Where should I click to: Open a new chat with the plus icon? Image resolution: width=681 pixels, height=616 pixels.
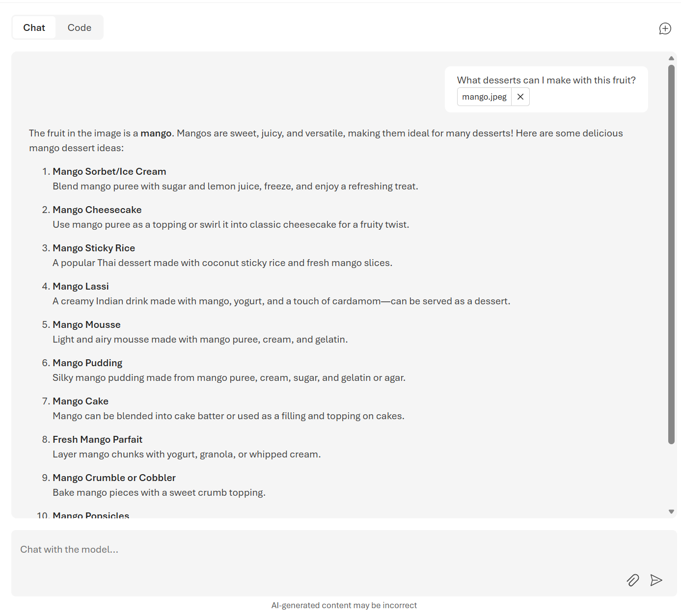(665, 28)
